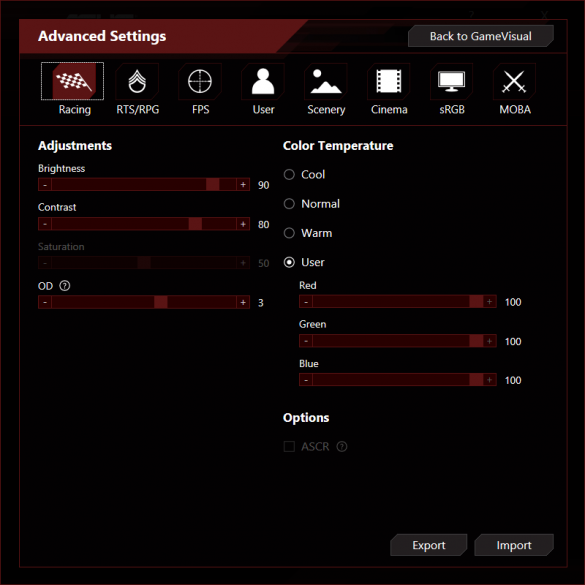This screenshot has height=585, width=585.
Task: Select the Racing checkered flag mode icon
Action: tap(72, 81)
